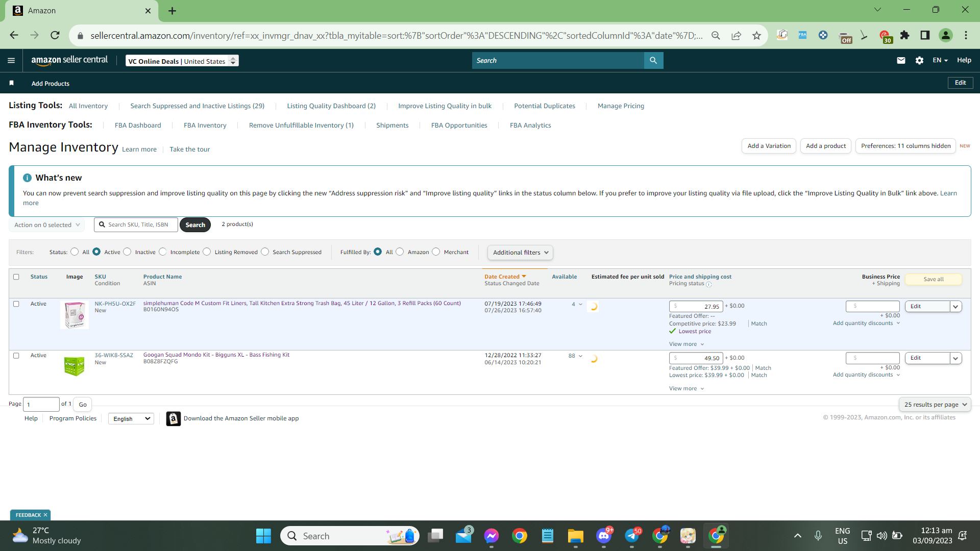Choose the Search Suppressed radio button
Image resolution: width=980 pixels, height=551 pixels.
coord(265,252)
